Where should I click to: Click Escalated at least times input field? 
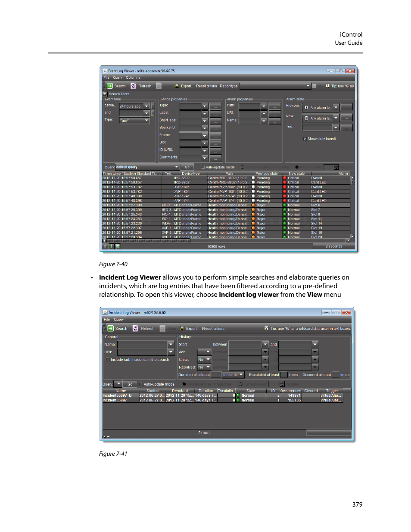(283, 375)
